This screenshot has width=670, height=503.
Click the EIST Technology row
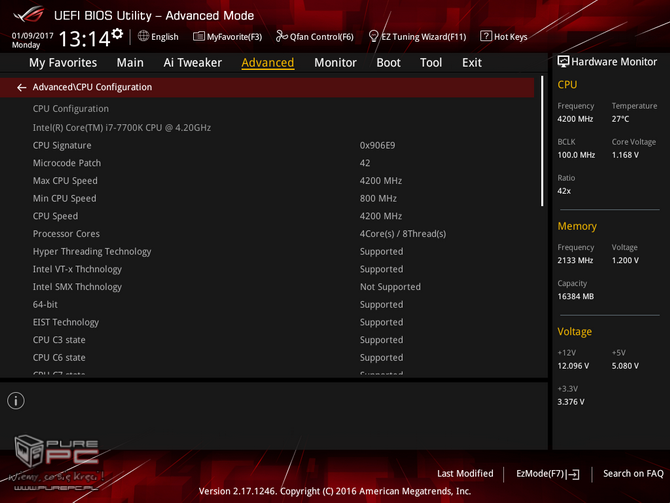pyautogui.click(x=267, y=322)
